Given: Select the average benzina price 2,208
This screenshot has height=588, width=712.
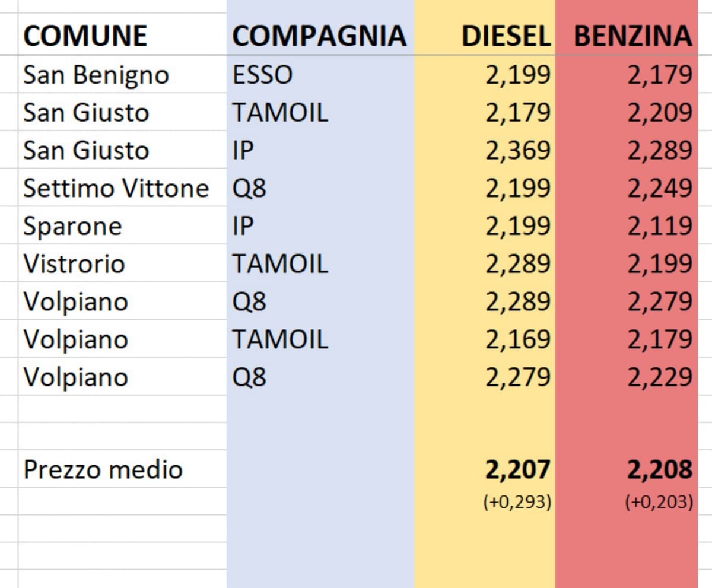Looking at the screenshot, I should click(659, 470).
